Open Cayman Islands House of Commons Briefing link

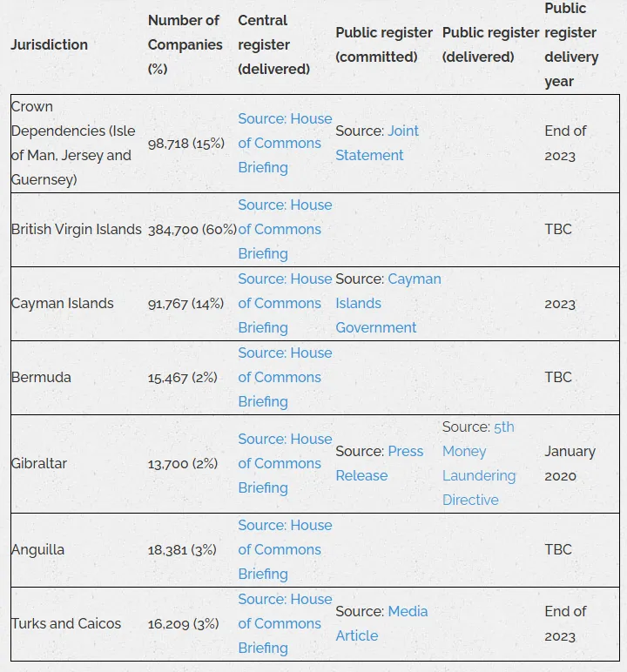point(285,304)
